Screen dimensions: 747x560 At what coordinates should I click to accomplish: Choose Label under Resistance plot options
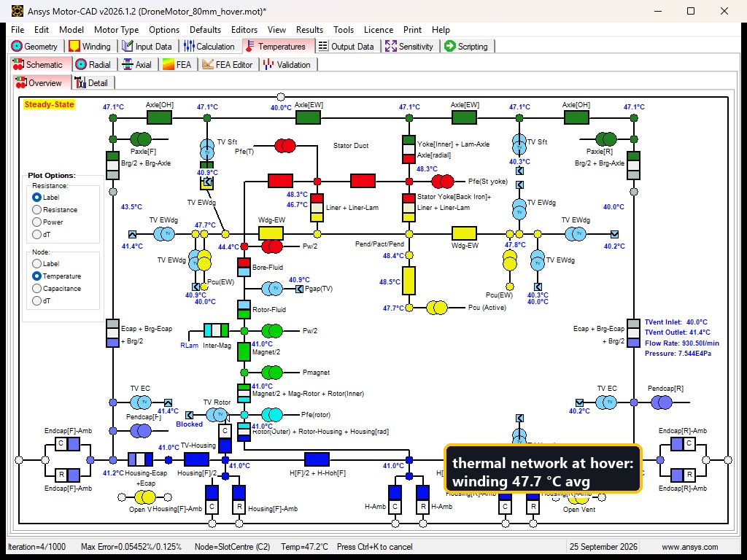coord(36,197)
